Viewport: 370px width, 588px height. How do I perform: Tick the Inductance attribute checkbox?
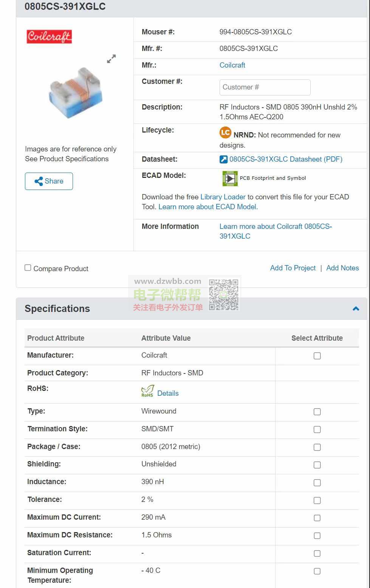pyautogui.click(x=317, y=483)
